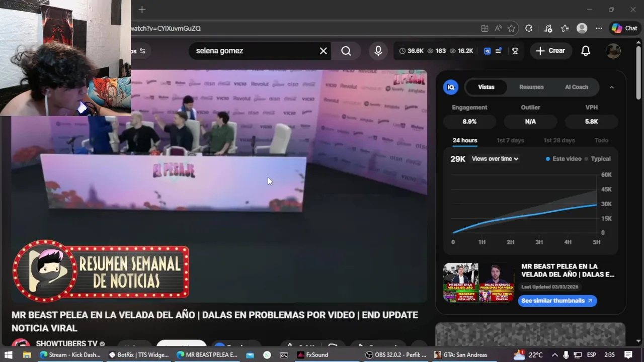Start voice search with microphone icon
The width and height of the screenshot is (644, 362).
coord(378,51)
